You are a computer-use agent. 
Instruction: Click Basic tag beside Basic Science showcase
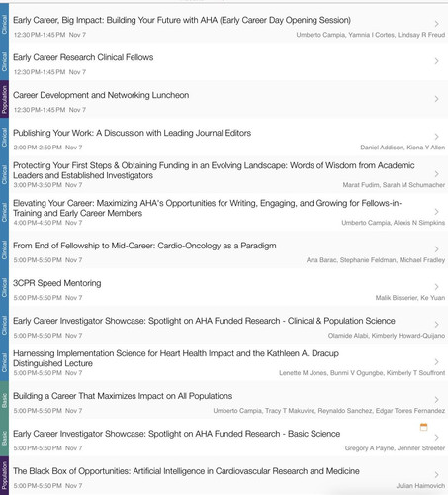(4, 438)
